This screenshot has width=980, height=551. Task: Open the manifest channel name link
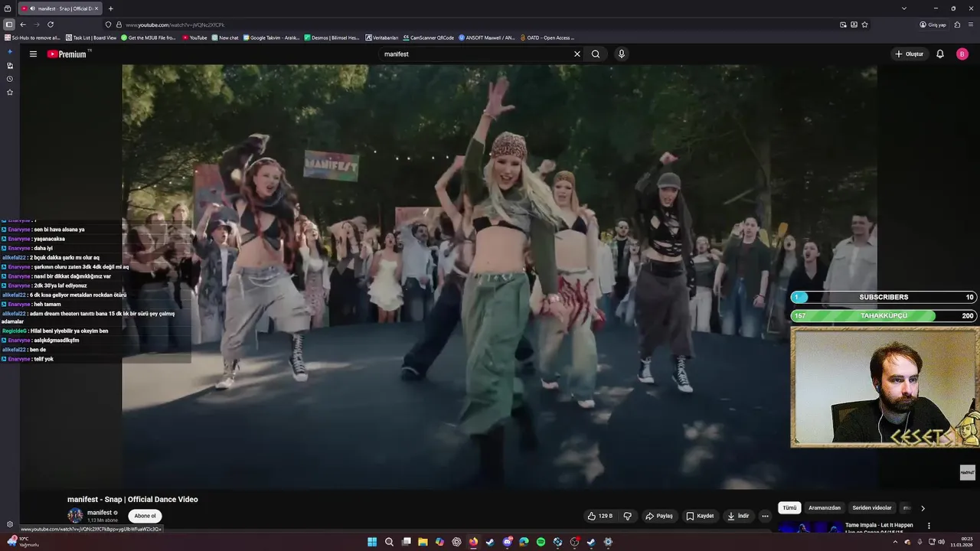pos(100,513)
